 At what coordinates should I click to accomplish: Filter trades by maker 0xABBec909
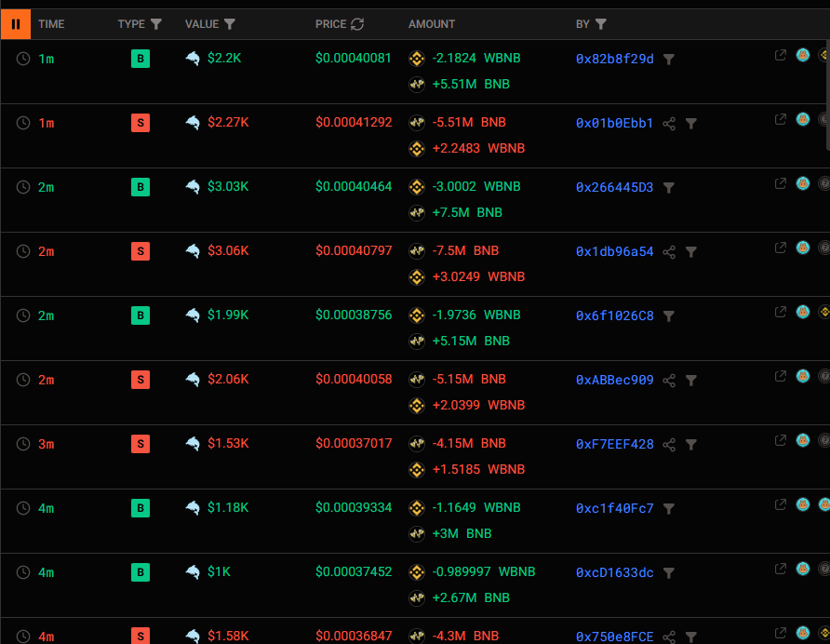(x=691, y=381)
